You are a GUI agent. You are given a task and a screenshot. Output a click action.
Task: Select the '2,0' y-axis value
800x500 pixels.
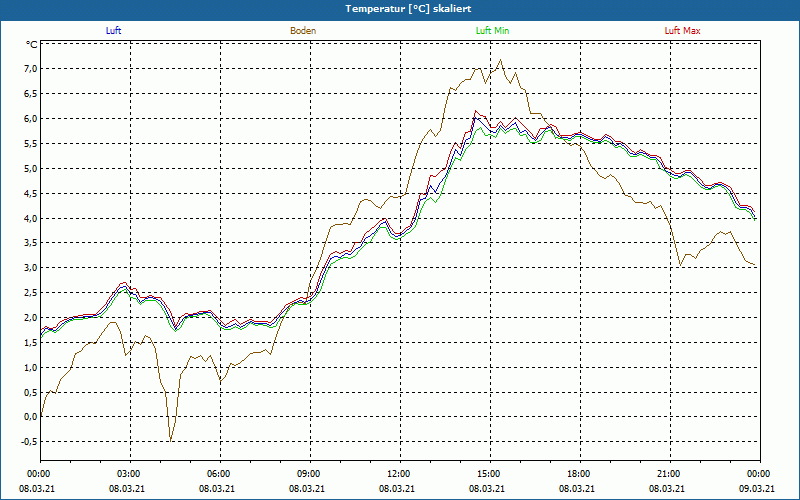point(31,317)
